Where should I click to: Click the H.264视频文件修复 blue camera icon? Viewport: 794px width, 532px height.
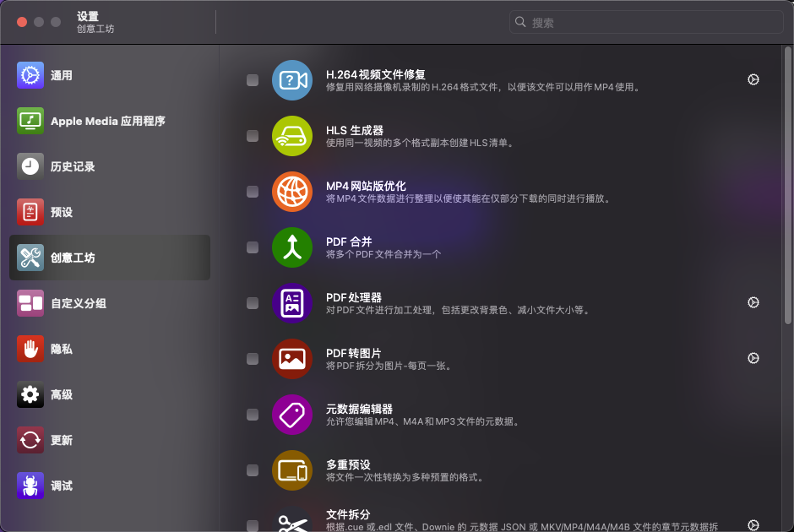tap(292, 80)
